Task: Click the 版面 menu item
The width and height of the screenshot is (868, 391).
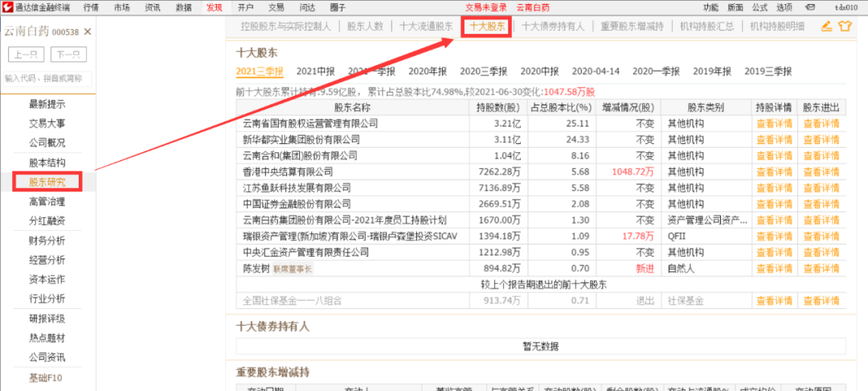Action: 735,7
